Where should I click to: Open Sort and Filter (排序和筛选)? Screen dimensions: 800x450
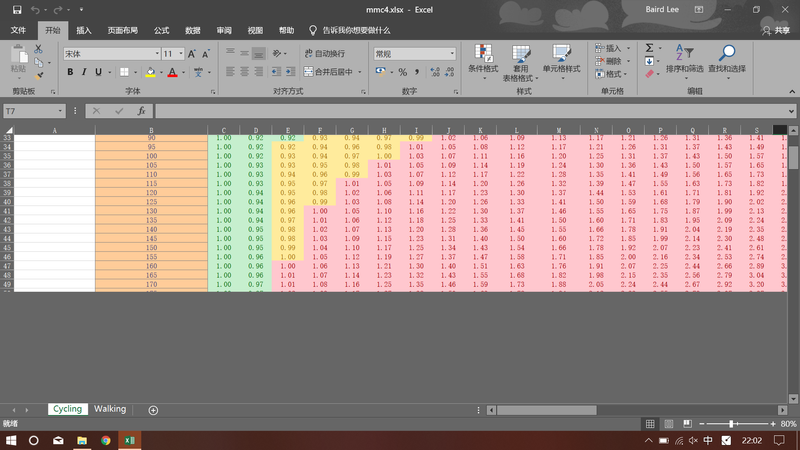pos(685,60)
